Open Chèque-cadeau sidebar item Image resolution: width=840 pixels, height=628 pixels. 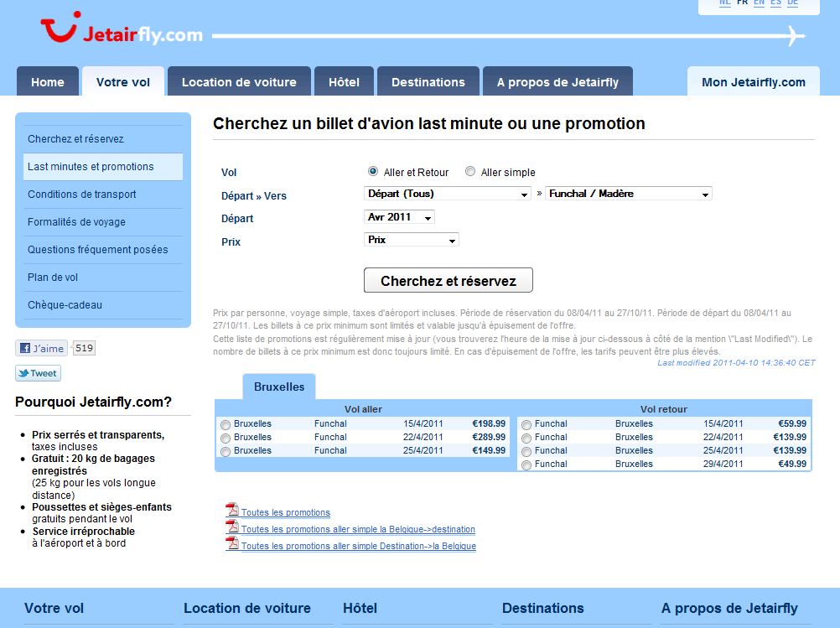click(x=103, y=305)
